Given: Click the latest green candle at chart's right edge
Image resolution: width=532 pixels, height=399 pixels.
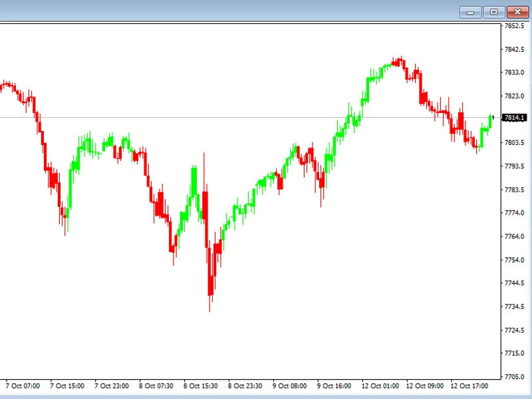Looking at the screenshot, I should point(490,122).
